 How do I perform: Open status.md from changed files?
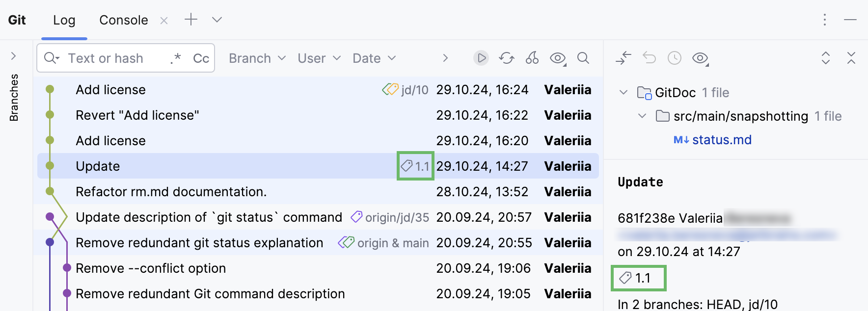pyautogui.click(x=721, y=140)
